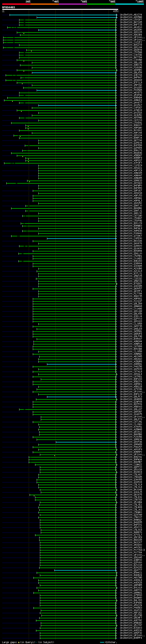146x644 pixels.
Task: Select hit UniRef100_A9NUC9
Action: (131, 100)
